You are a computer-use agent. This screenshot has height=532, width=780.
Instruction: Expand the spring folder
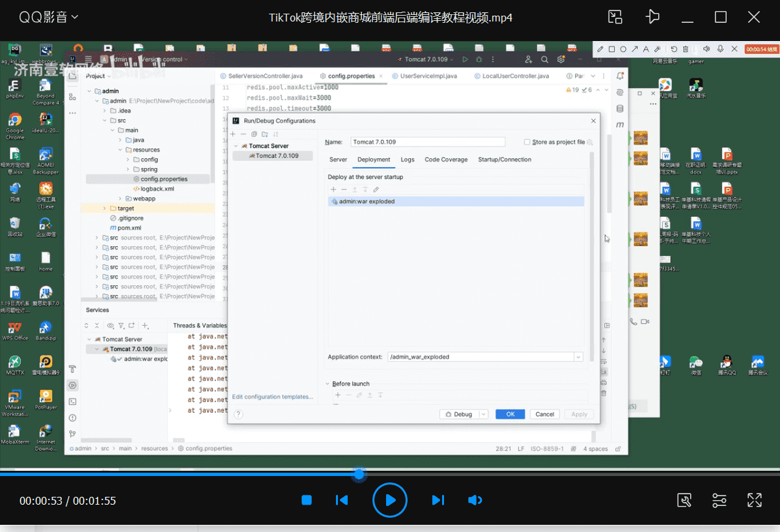128,169
